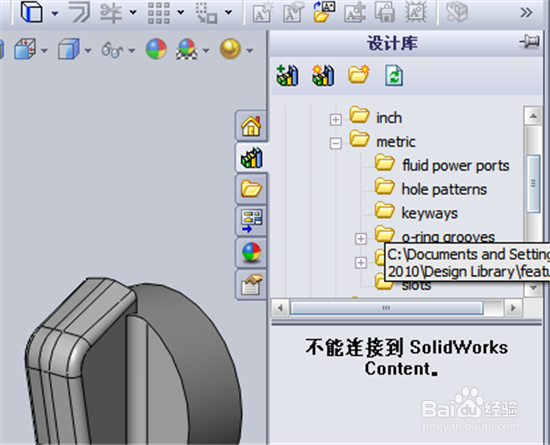Click the greyed-out 3D box toolbar icon
The height and width of the screenshot is (445, 550).
coord(457,12)
